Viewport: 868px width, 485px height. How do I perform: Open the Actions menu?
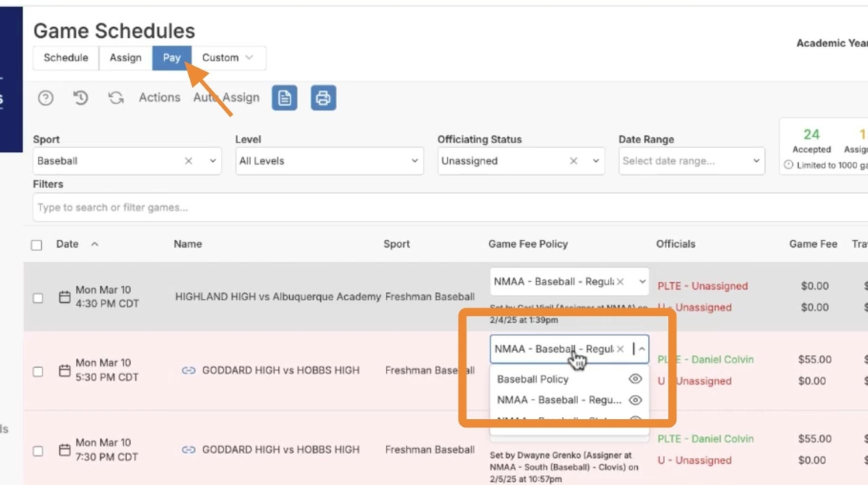coord(160,98)
